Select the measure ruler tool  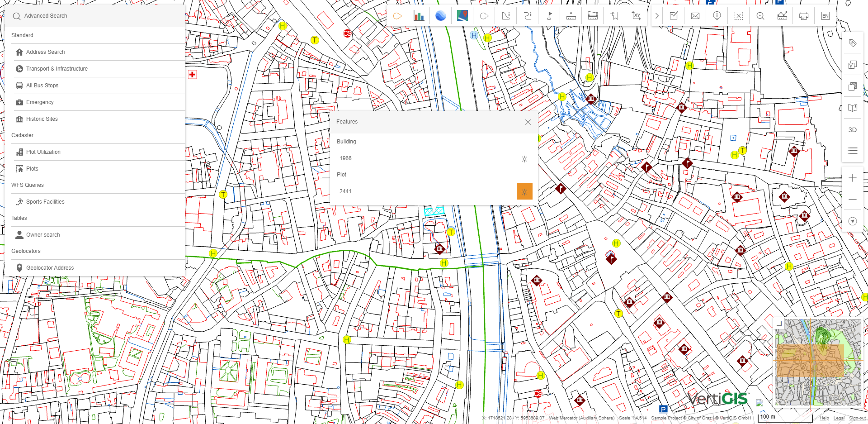(x=571, y=16)
